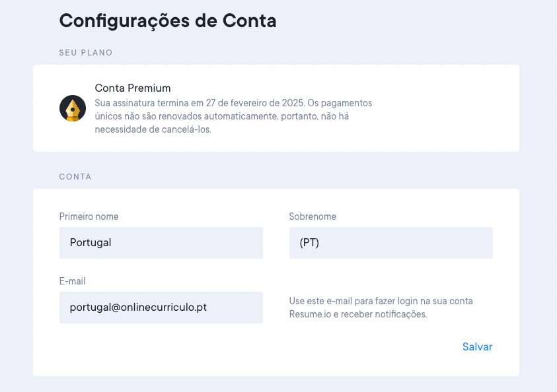
Task: Click the Sobrenome field label
Action: (313, 216)
